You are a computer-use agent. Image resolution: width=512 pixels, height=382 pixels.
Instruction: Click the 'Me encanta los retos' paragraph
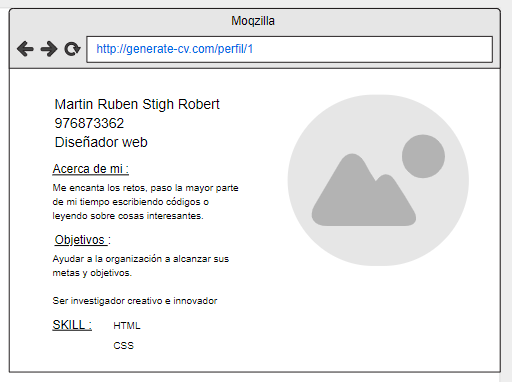145,202
